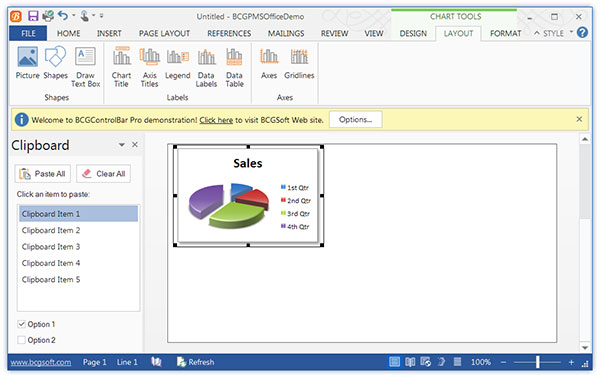Click the zoom slider handle
This screenshot has height=375, width=600.
tap(538, 362)
